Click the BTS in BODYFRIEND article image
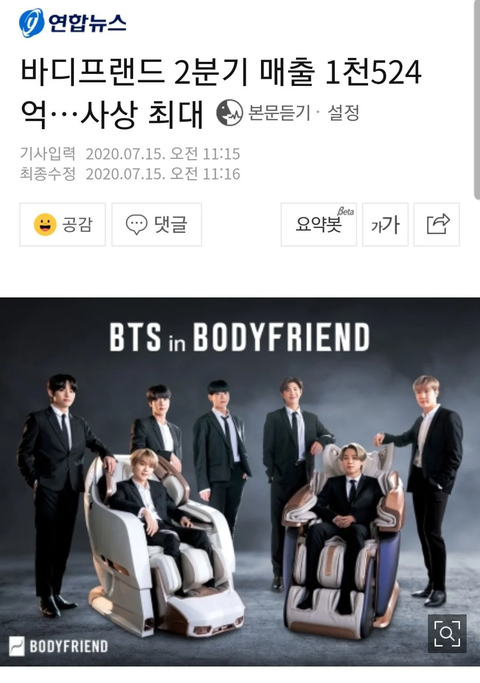This screenshot has height=683, width=480. (x=240, y=481)
